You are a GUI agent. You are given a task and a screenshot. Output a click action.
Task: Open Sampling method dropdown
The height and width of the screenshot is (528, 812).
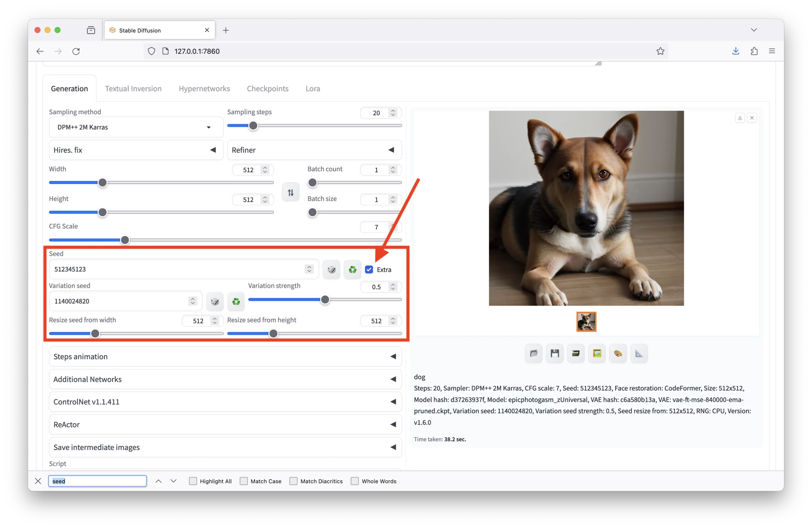(x=136, y=127)
